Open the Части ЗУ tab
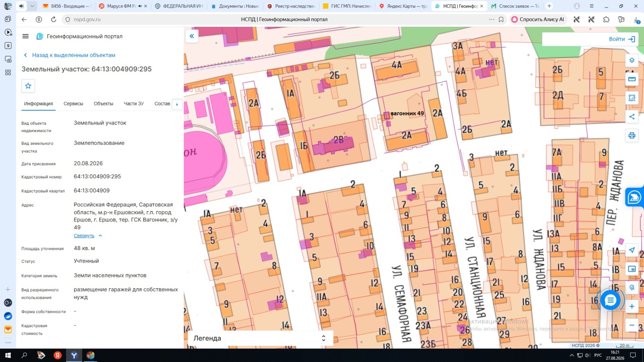This screenshot has width=644, height=362. pyautogui.click(x=134, y=104)
